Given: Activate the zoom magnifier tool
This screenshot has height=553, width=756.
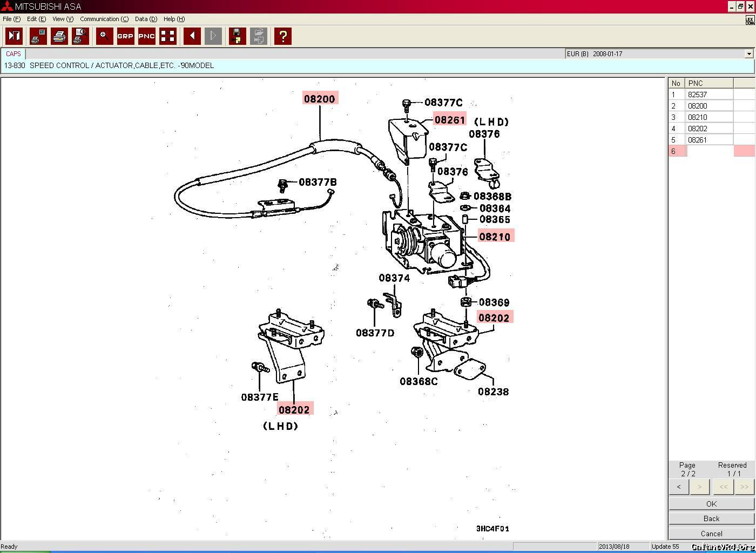Looking at the screenshot, I should (104, 36).
